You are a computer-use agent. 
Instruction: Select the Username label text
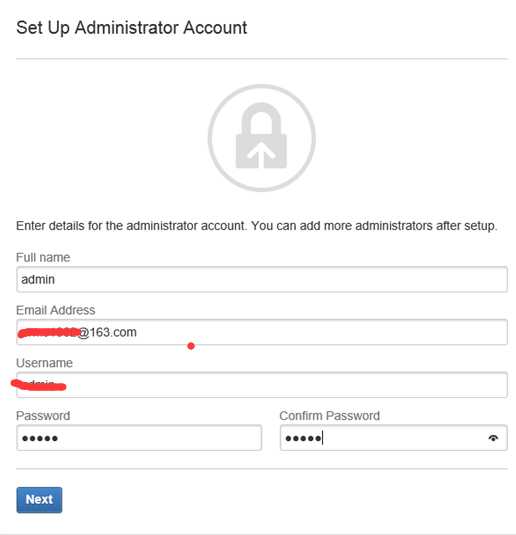(x=44, y=363)
